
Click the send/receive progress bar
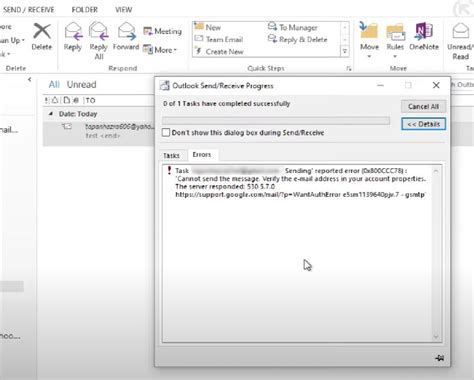276,120
